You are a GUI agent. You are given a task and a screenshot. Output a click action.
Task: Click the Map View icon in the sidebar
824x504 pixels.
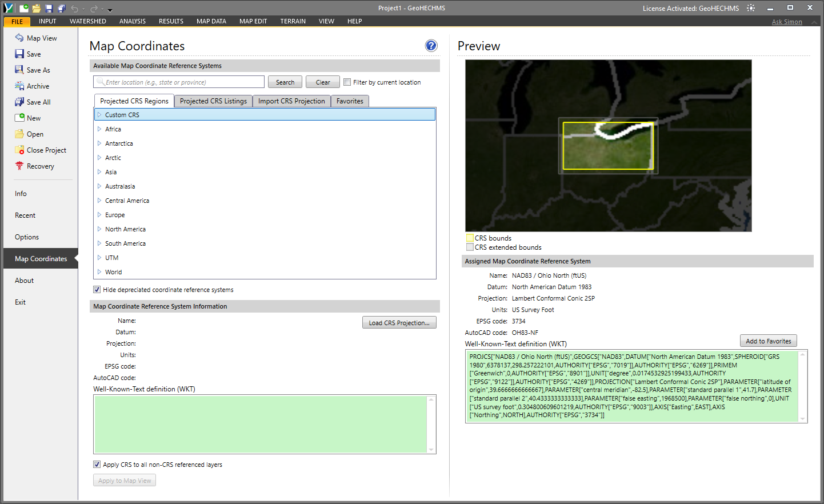19,38
